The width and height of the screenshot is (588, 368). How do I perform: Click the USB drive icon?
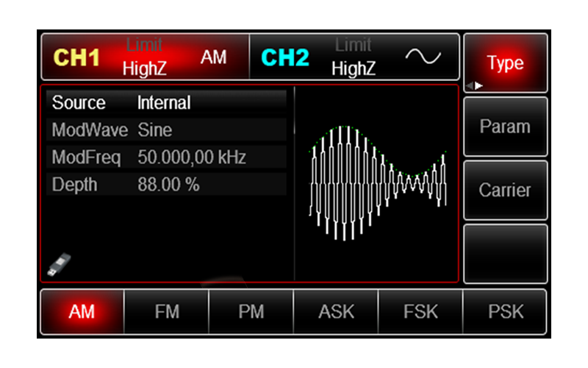(x=56, y=266)
